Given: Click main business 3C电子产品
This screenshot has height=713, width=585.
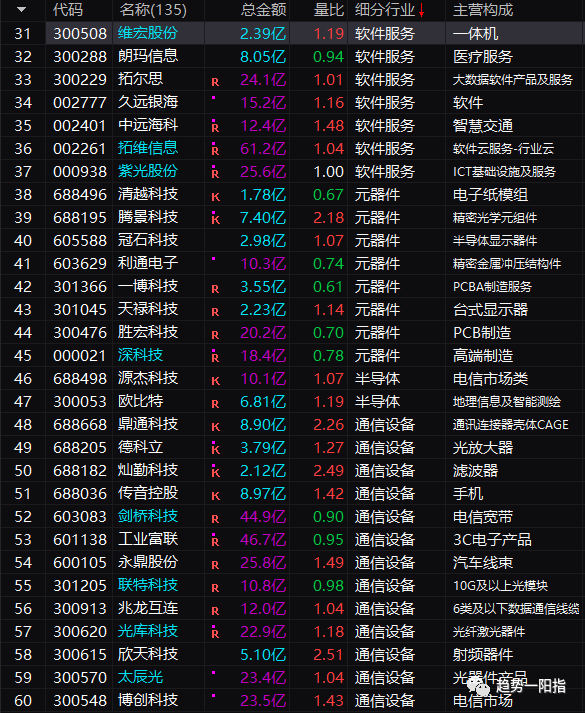Looking at the screenshot, I should coord(492,540).
